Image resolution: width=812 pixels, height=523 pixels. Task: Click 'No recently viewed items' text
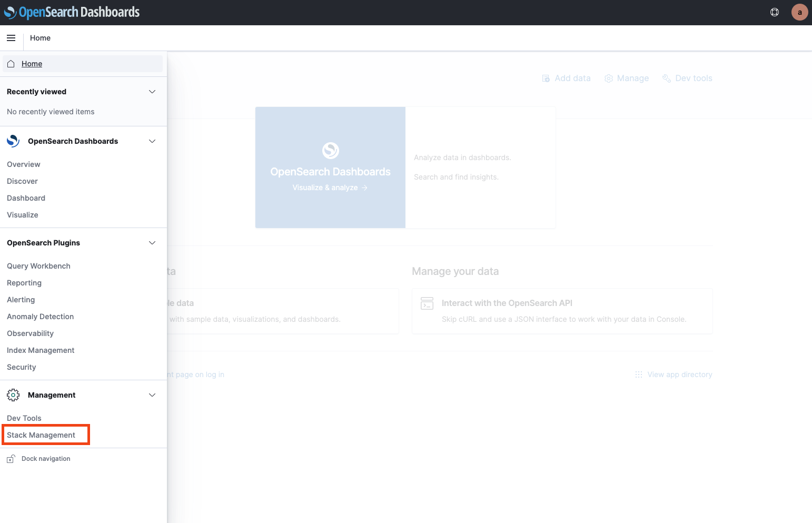[x=51, y=112]
